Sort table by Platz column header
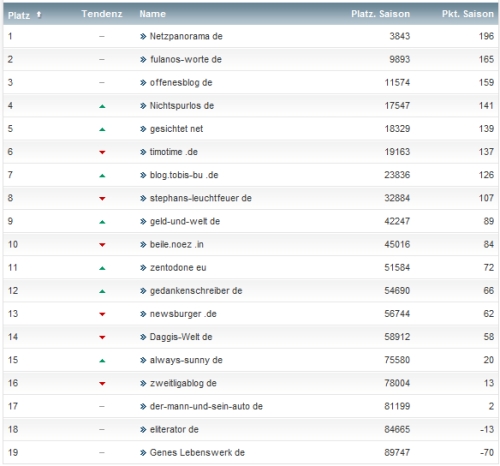 point(19,15)
